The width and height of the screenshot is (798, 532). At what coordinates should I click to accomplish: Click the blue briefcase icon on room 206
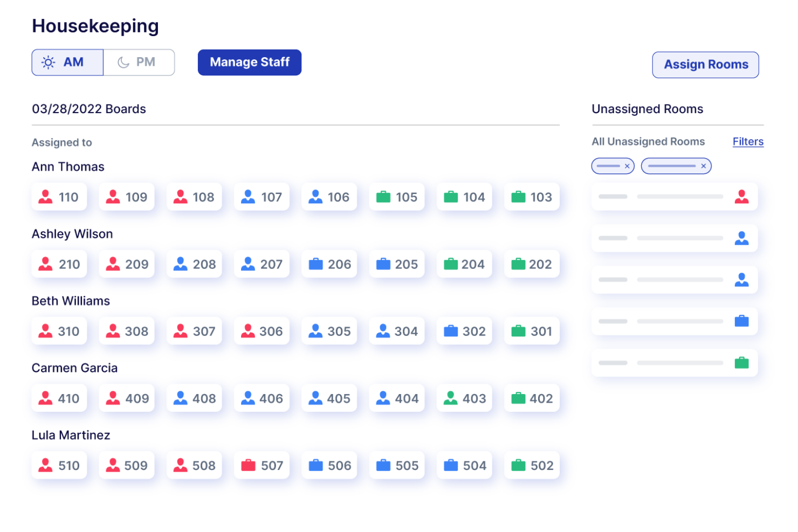point(315,264)
